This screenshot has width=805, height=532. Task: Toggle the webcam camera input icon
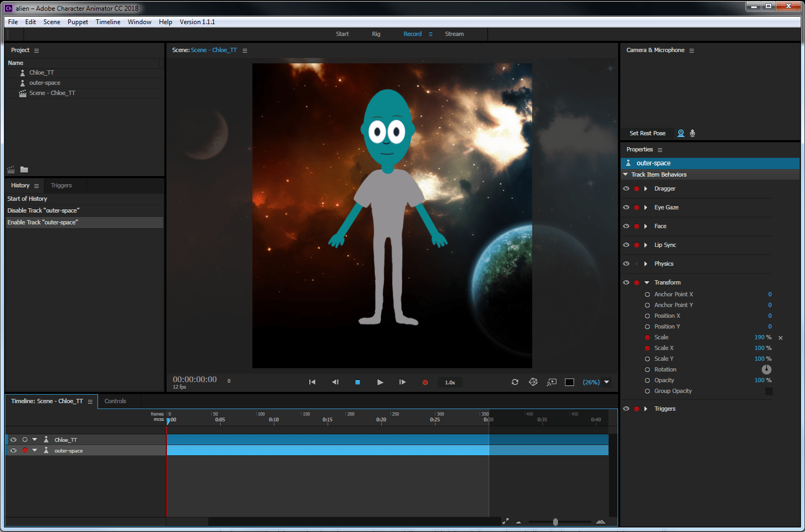[x=681, y=133]
